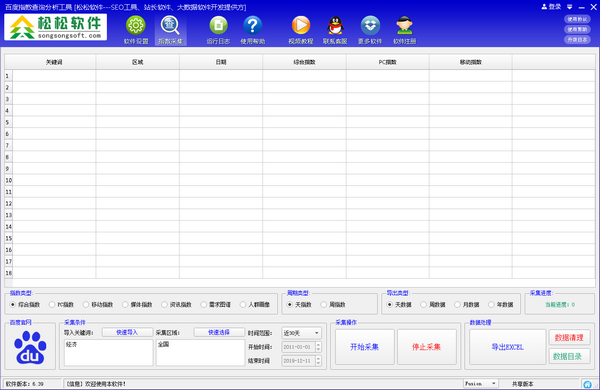Open the 运行日志 log icon
Viewport: 600px width, 390px height.
pyautogui.click(x=218, y=26)
